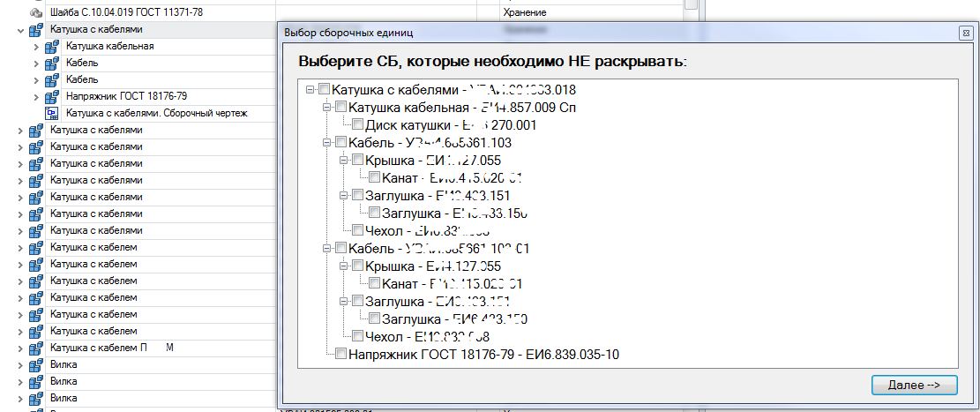The width and height of the screenshot is (980, 412).
Task: Tick the Диск катушки checkbox
Action: (x=357, y=124)
